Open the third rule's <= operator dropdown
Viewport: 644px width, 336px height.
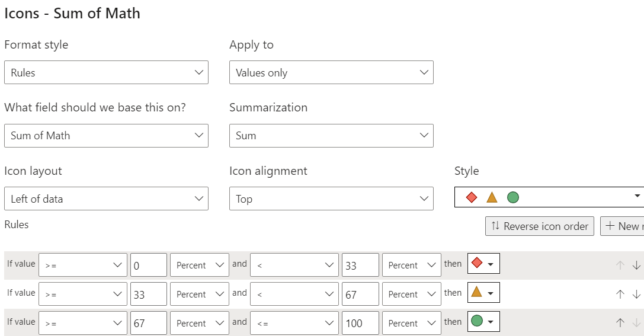294,323
